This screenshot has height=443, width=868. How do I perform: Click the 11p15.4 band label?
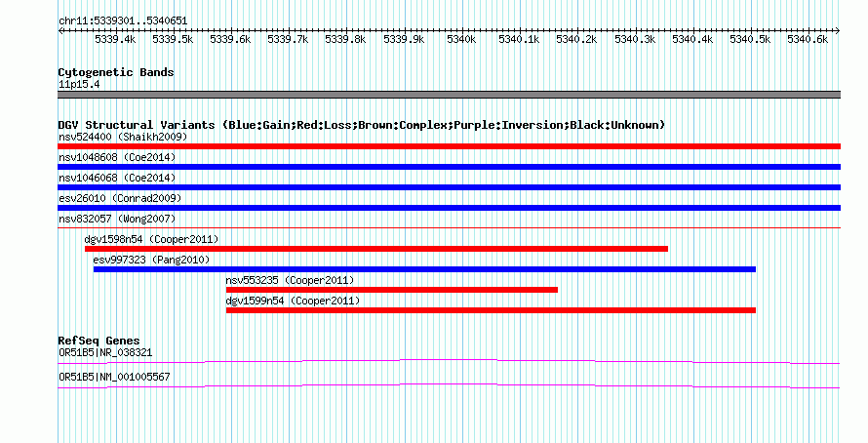tap(79, 85)
